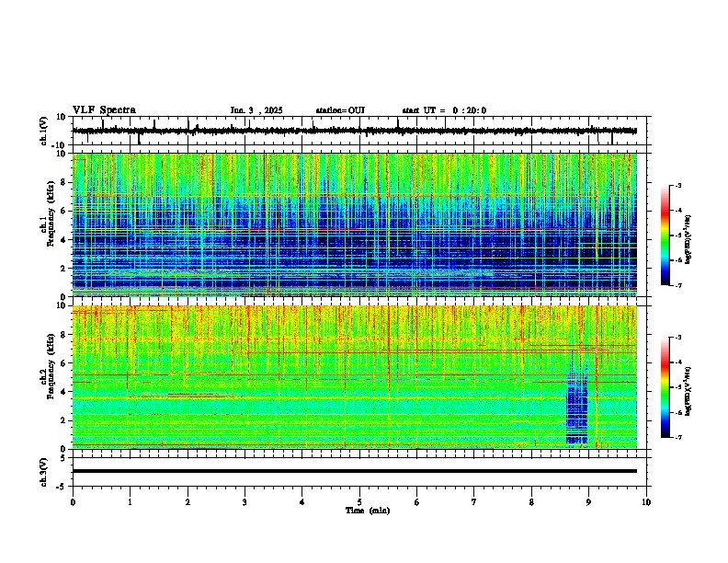The width and height of the screenshot is (728, 563).
Task: Click the ch.1 frequency spectrogram panel
Action: pyautogui.click(x=355, y=224)
